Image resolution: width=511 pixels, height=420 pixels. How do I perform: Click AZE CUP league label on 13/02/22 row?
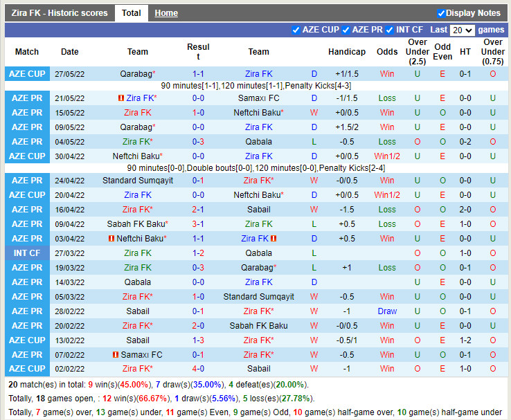(x=27, y=340)
